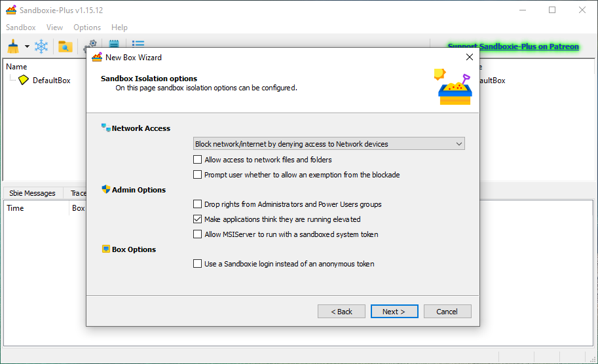This screenshot has height=364, width=598.
Task: Click the Box column header in messages
Action: tap(78, 208)
